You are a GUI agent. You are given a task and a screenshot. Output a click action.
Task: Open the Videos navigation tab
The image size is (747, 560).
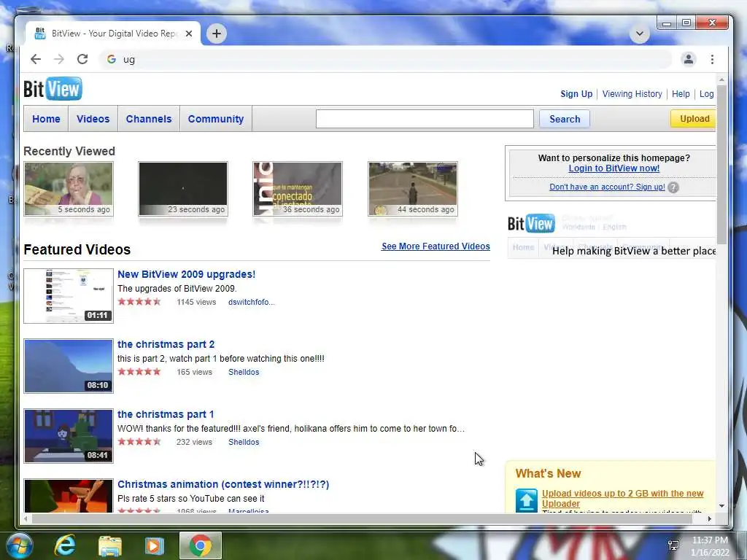tap(93, 119)
